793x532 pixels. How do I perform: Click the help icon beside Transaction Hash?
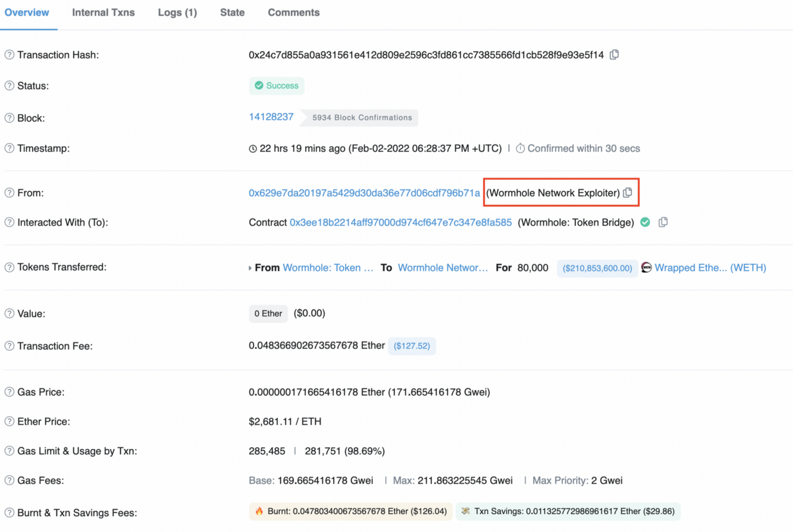point(9,55)
